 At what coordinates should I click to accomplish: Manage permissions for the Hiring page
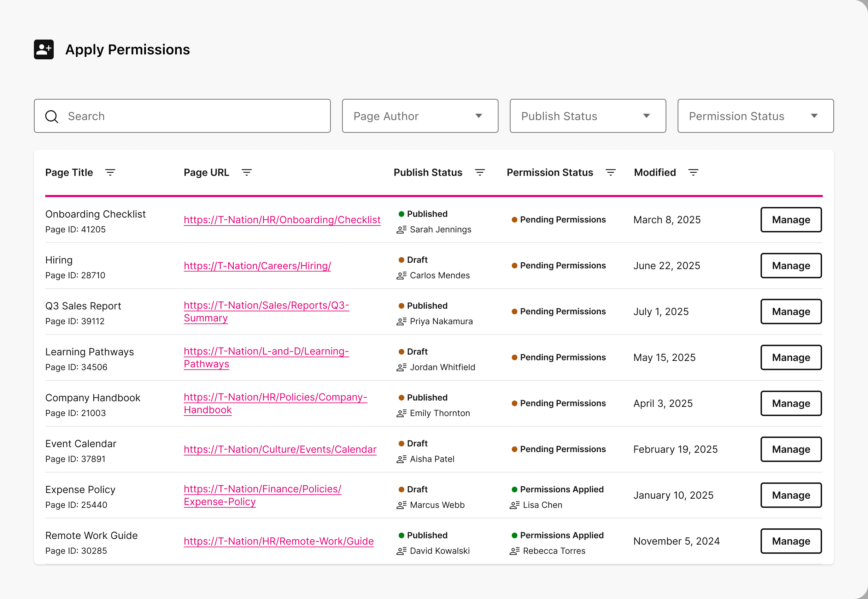tap(791, 265)
